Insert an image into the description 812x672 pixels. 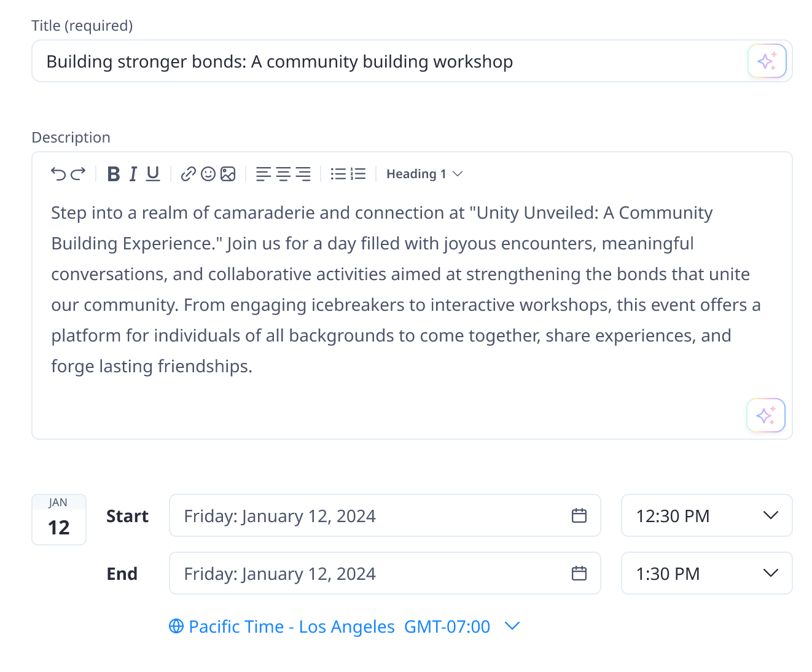coord(228,174)
